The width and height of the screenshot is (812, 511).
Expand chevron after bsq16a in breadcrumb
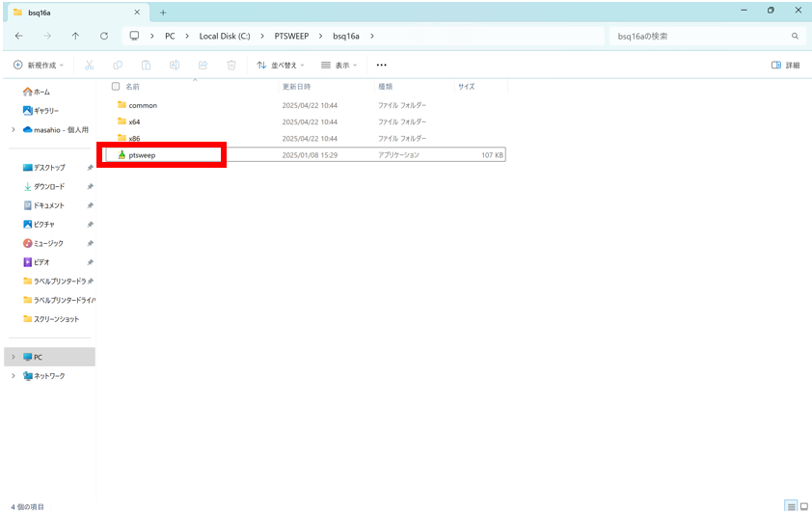pyautogui.click(x=372, y=36)
